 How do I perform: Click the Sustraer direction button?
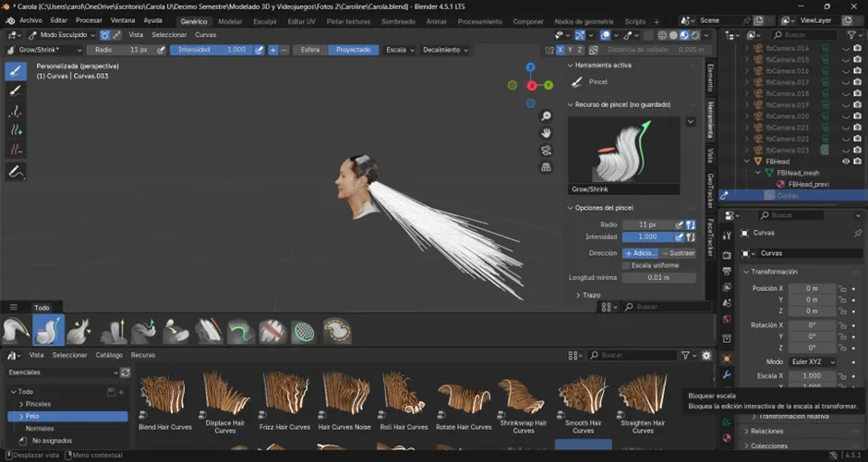click(679, 252)
